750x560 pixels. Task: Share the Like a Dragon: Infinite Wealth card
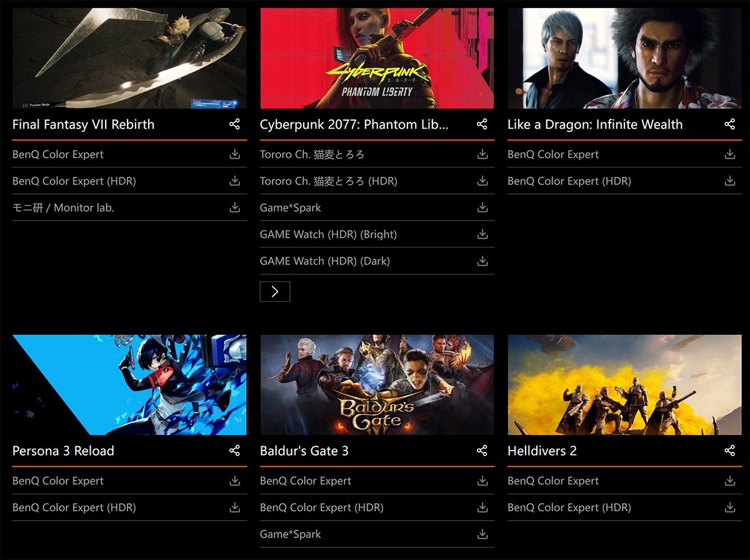[x=729, y=124]
